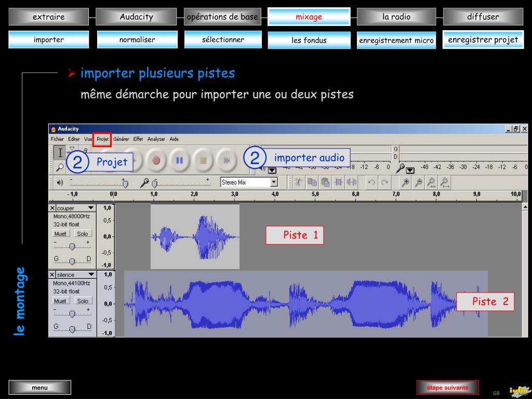
Task: Open the Fichier menu
Action: (x=57, y=139)
